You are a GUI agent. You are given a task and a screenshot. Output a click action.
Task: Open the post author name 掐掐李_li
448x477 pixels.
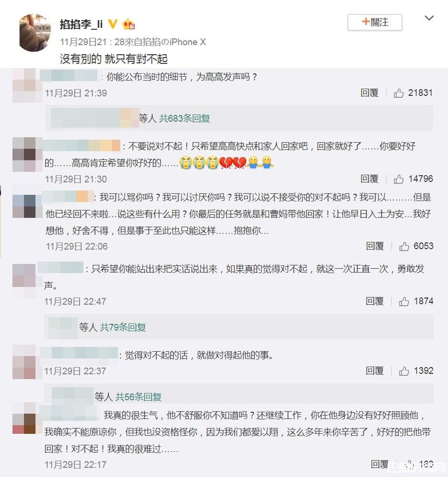81,24
